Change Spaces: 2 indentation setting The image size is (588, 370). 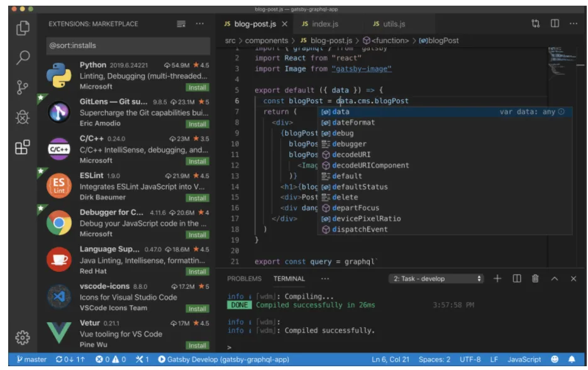point(435,359)
